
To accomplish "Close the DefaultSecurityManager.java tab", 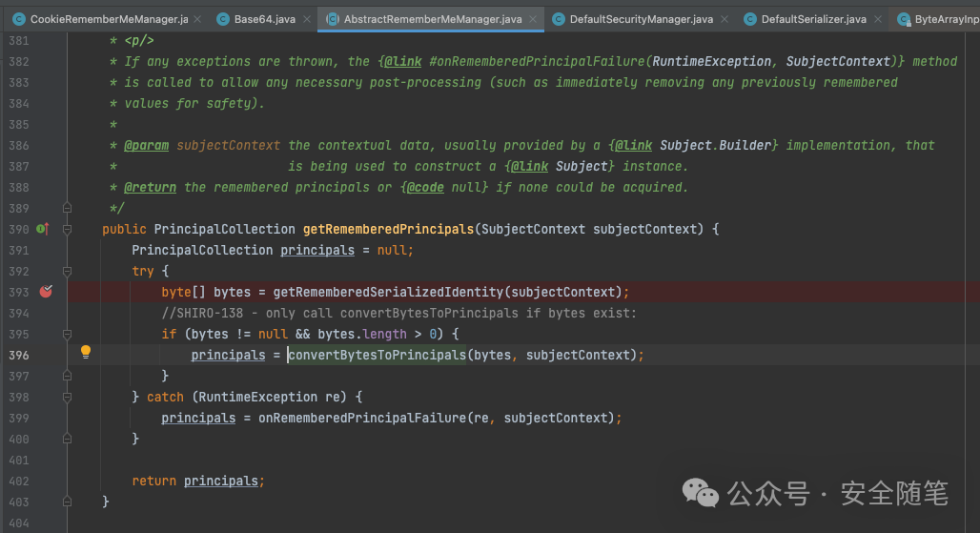I will [x=724, y=19].
